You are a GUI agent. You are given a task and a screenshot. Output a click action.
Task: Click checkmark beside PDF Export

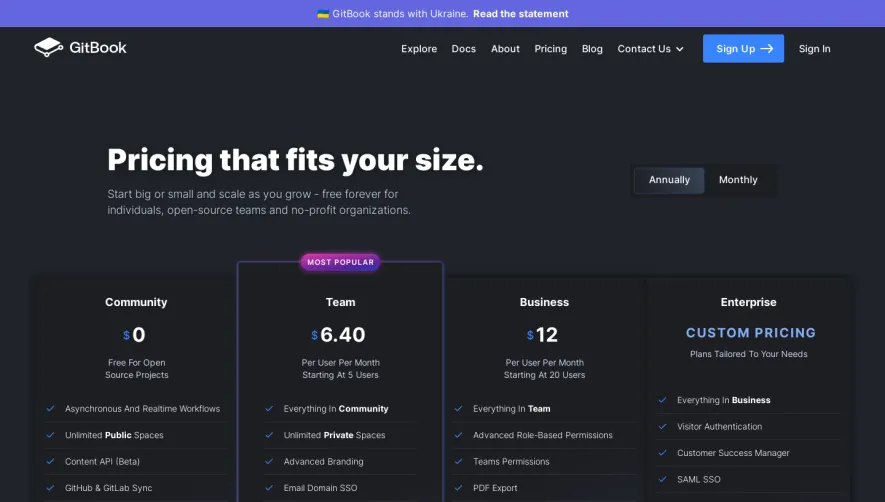(458, 488)
